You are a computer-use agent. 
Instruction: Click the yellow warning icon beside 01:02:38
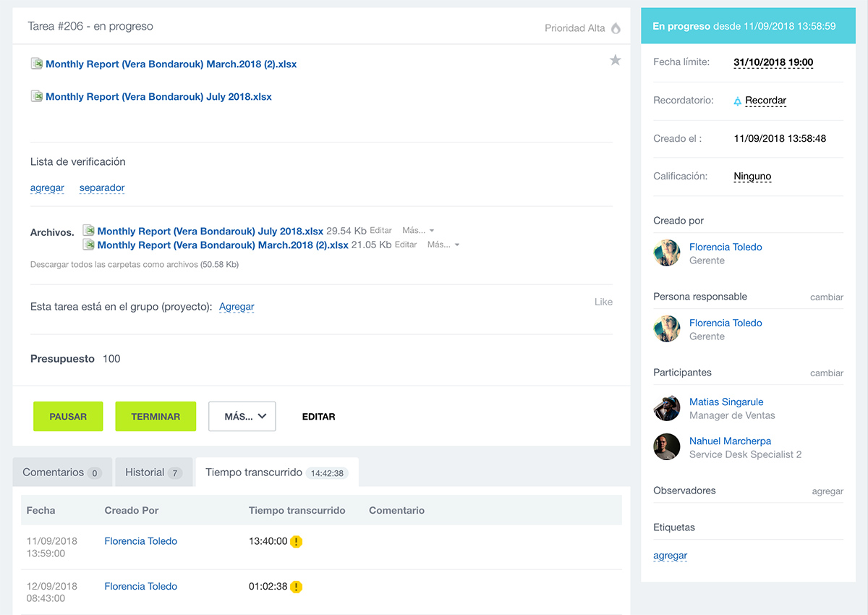pyautogui.click(x=296, y=587)
